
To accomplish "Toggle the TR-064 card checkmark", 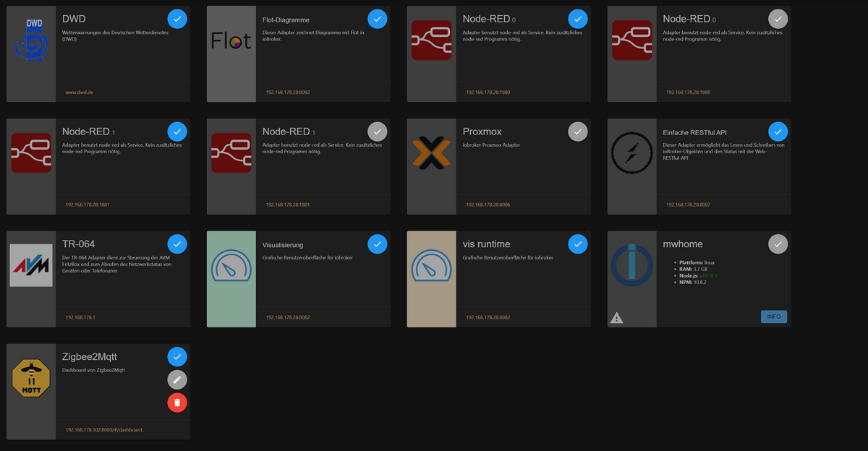I will click(x=177, y=244).
